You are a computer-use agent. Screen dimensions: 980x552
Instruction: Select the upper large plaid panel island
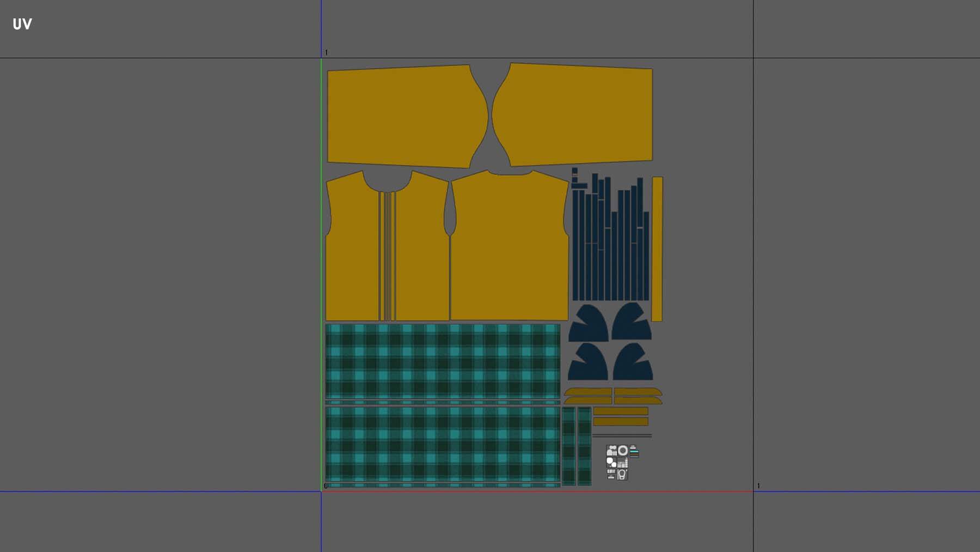click(x=443, y=362)
